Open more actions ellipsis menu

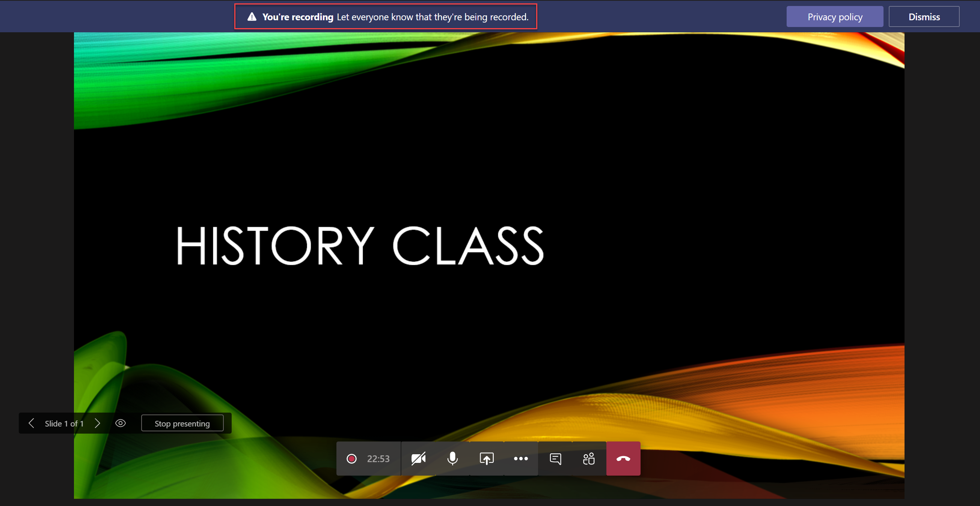click(x=520, y=458)
